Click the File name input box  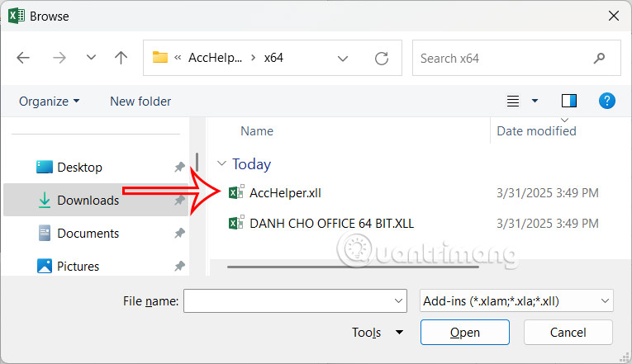coord(295,300)
